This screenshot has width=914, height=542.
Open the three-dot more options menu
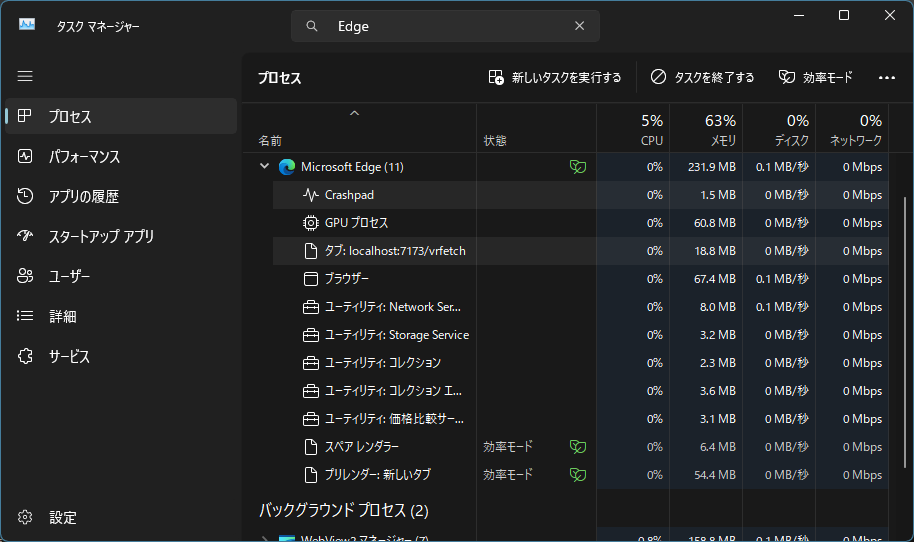point(887,78)
